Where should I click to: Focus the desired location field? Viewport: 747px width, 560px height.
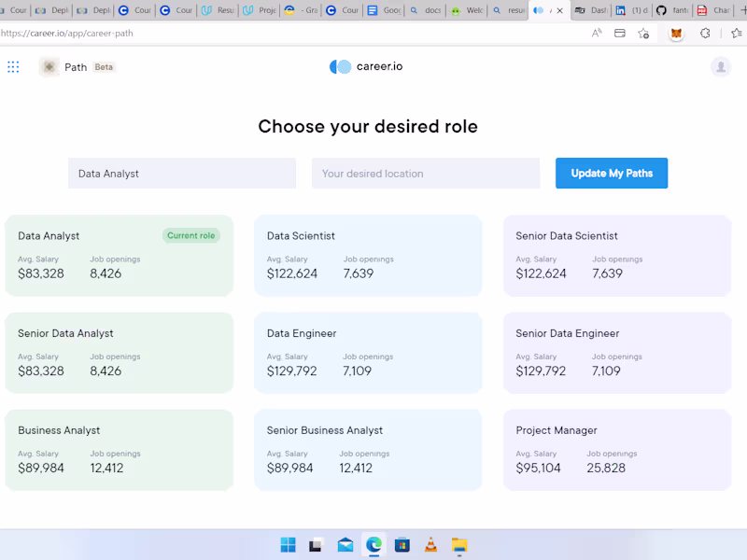click(426, 174)
